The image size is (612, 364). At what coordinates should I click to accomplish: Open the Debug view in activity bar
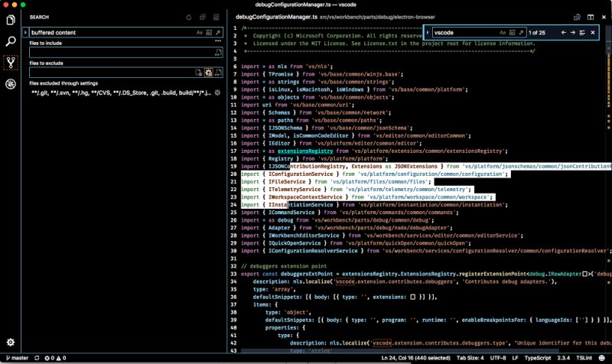tap(11, 84)
